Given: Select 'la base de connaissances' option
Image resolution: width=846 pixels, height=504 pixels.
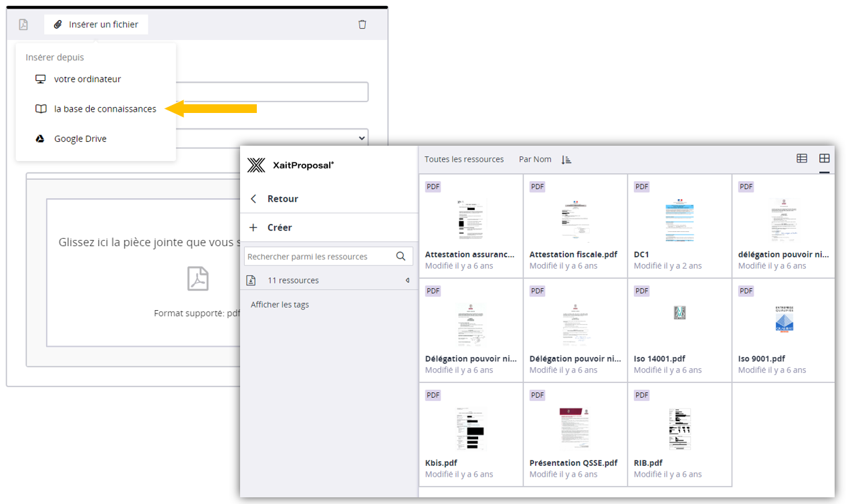Looking at the screenshot, I should [105, 109].
